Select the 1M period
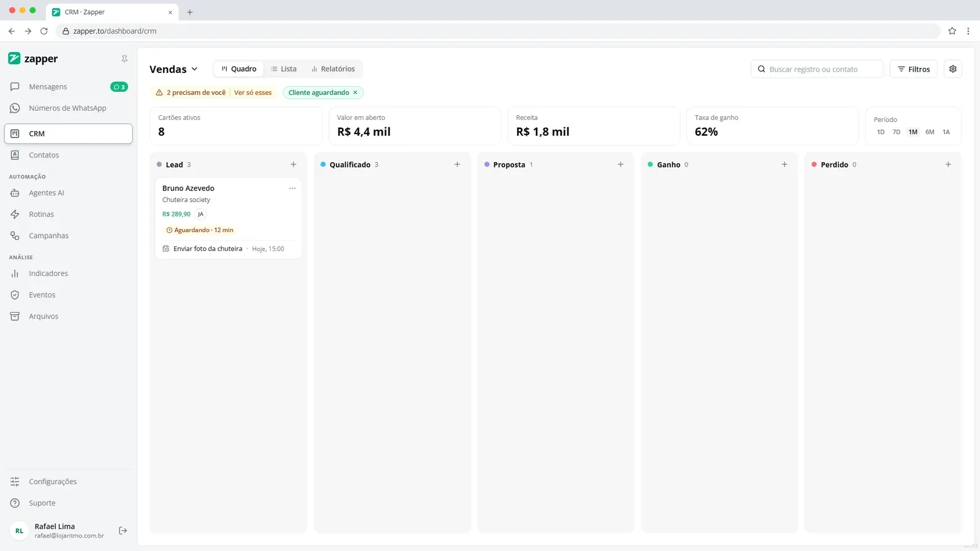This screenshot has width=980, height=551. [913, 132]
